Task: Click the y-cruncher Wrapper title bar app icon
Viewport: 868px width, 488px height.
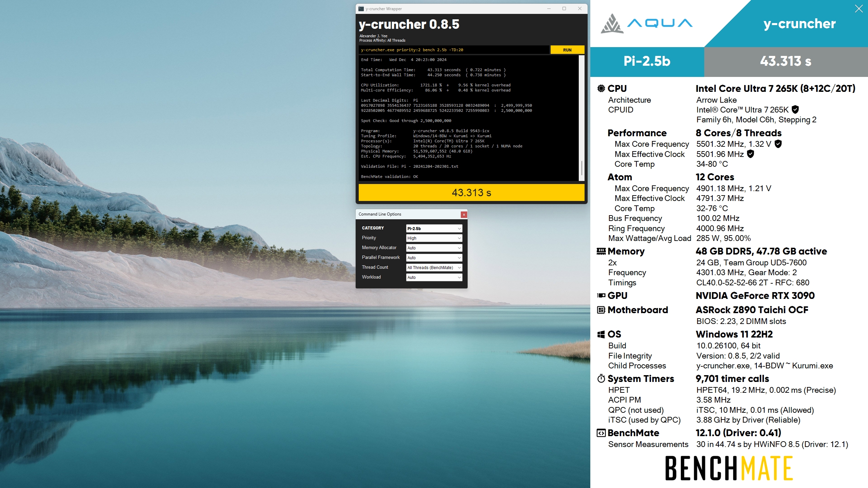Action: point(361,9)
